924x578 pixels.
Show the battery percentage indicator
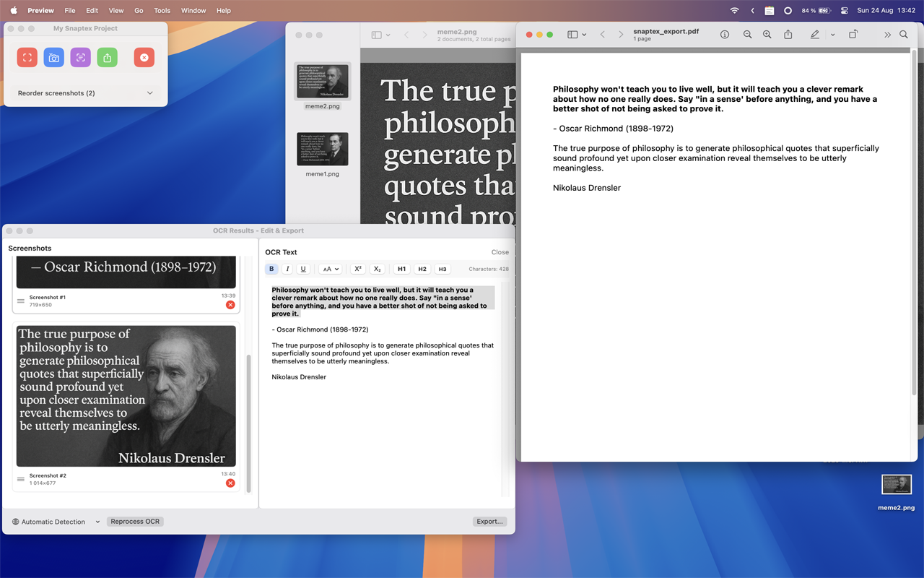pyautogui.click(x=807, y=11)
